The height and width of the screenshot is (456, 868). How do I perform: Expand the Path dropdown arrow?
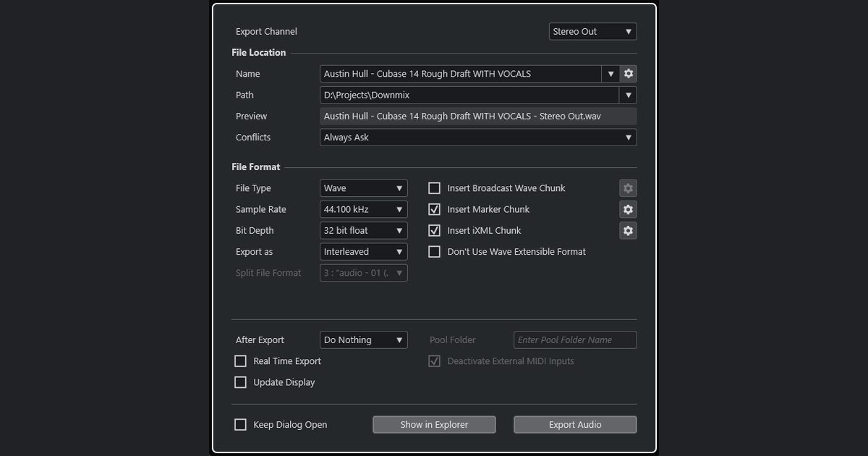click(x=629, y=95)
